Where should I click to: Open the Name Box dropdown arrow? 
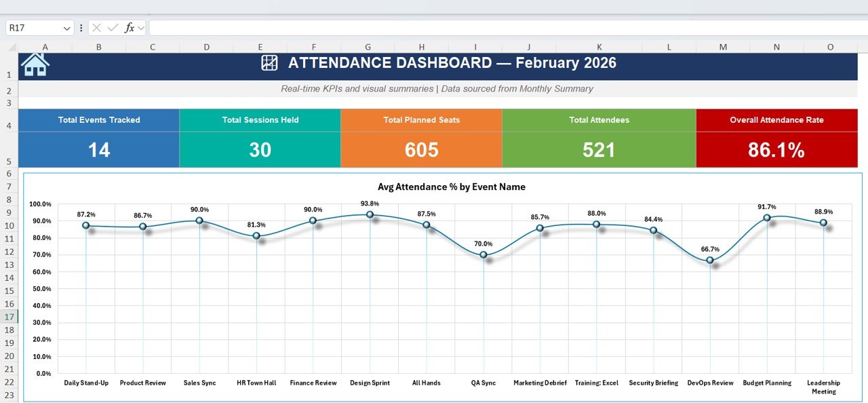tap(66, 28)
